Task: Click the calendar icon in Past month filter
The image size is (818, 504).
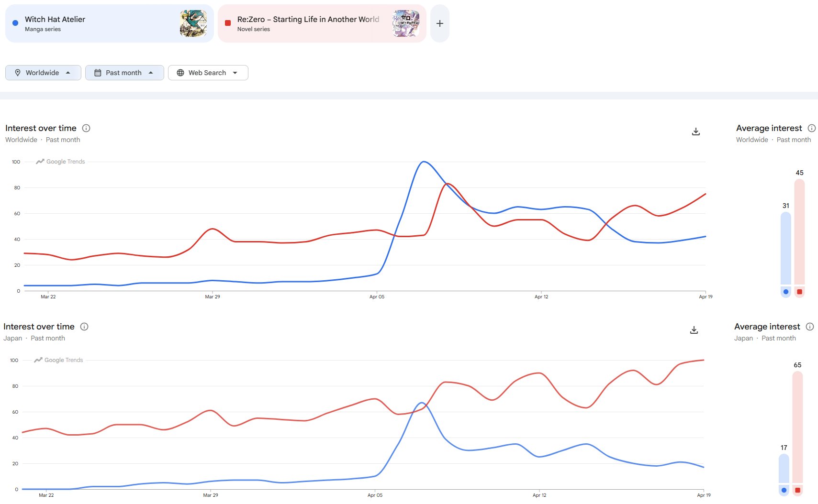Action: click(98, 73)
